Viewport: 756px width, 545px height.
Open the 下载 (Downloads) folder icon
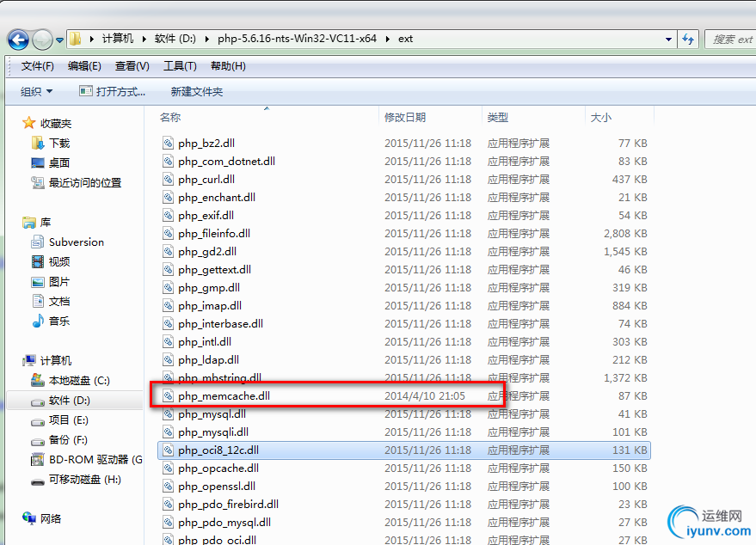pyautogui.click(x=36, y=141)
